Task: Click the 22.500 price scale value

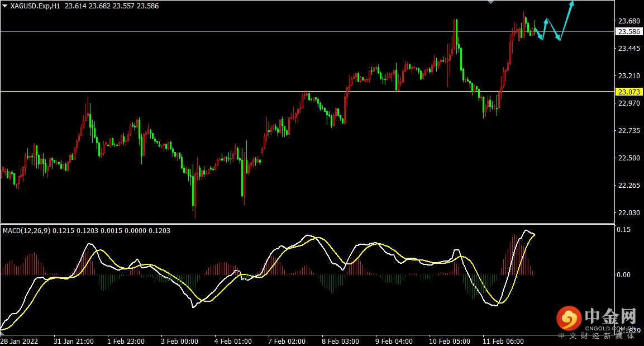Action: pyautogui.click(x=629, y=158)
